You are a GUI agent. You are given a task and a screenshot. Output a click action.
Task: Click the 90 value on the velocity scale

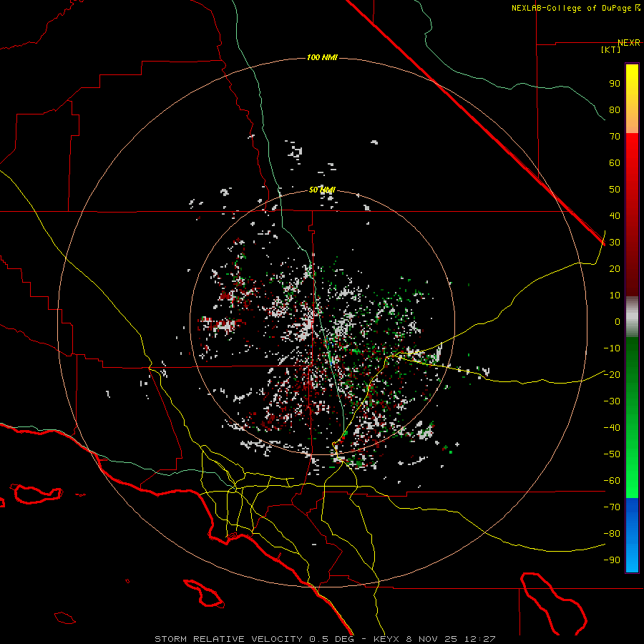coord(615,84)
